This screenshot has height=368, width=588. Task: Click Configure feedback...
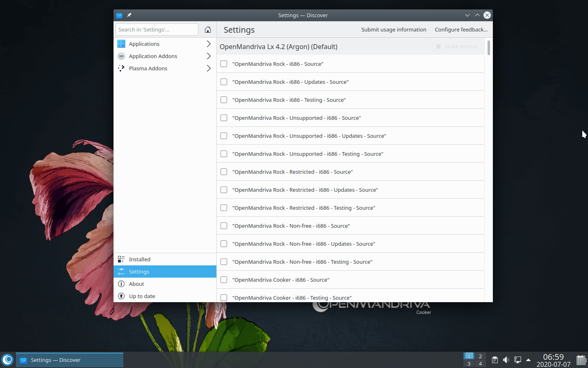(x=461, y=29)
